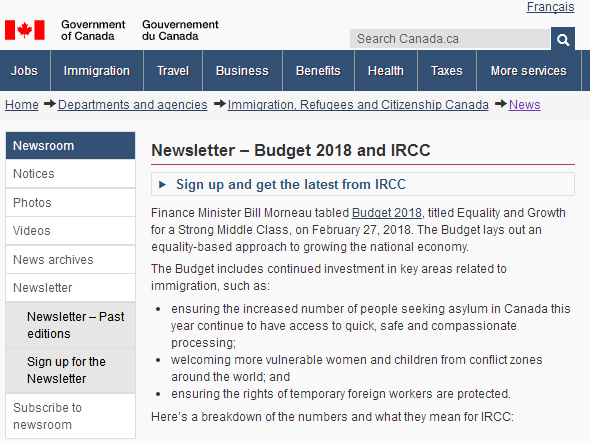Image resolution: width=590 pixels, height=443 pixels.
Task: Open Videos in the sidebar
Action: click(x=70, y=231)
